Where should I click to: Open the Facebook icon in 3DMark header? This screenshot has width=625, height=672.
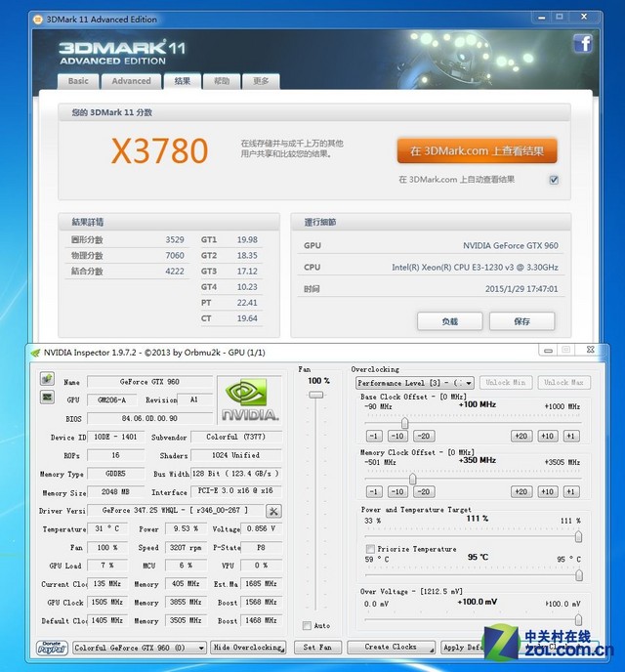pyautogui.click(x=583, y=43)
